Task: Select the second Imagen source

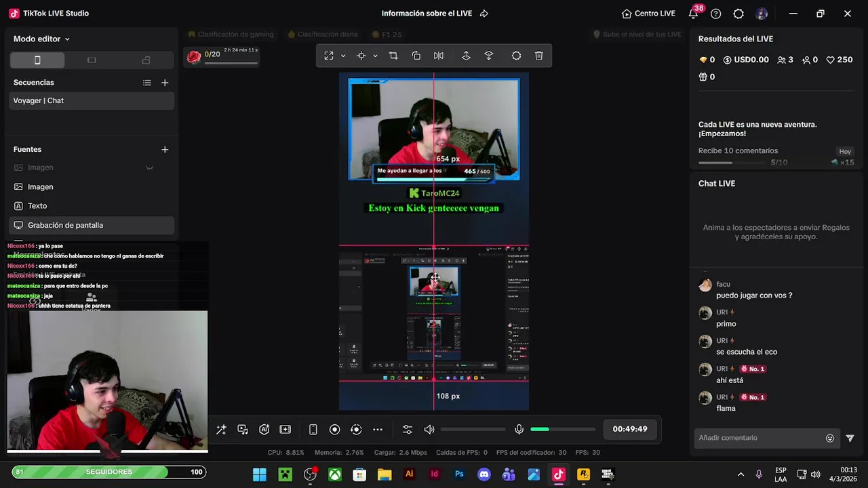Action: pos(92,186)
